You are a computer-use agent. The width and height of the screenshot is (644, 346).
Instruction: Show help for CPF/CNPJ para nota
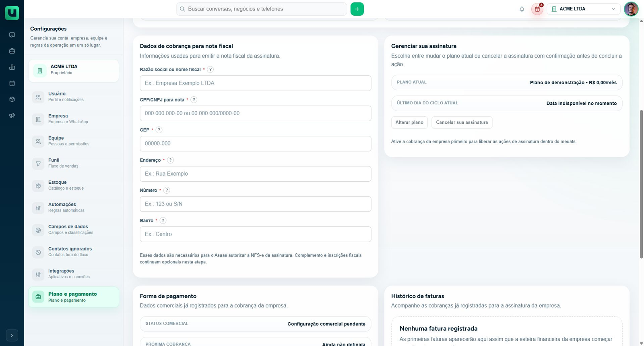point(194,99)
